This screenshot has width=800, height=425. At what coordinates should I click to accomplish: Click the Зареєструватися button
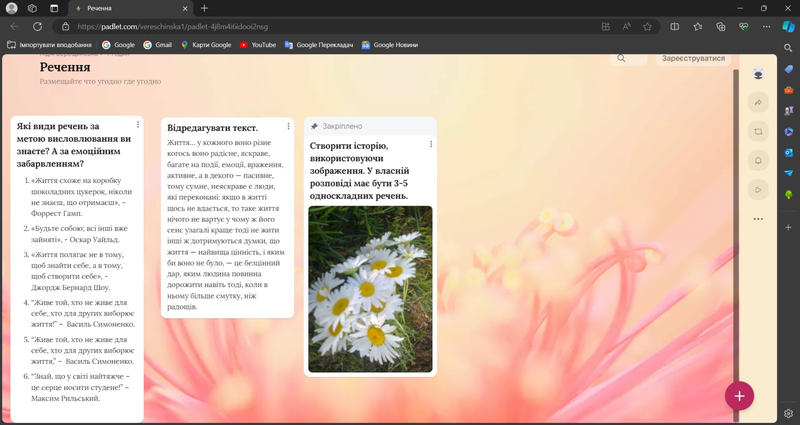[x=693, y=59]
